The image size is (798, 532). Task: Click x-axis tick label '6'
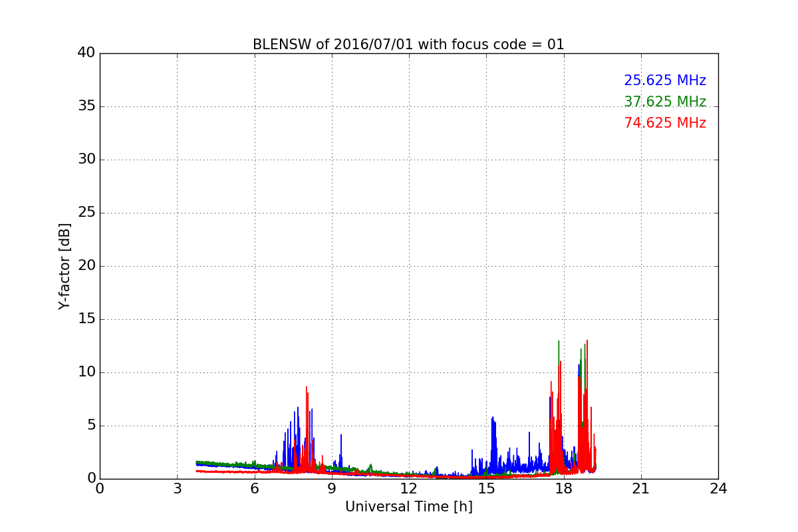pos(254,489)
